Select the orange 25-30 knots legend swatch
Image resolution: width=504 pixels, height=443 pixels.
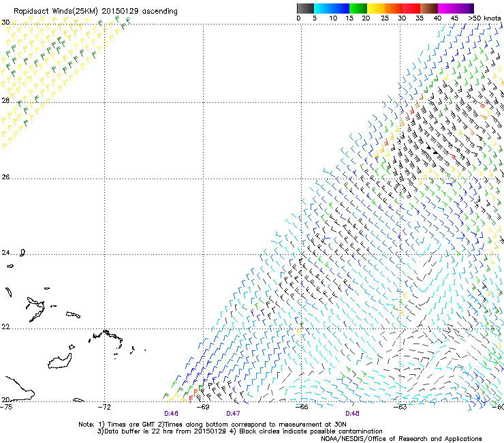[394, 8]
